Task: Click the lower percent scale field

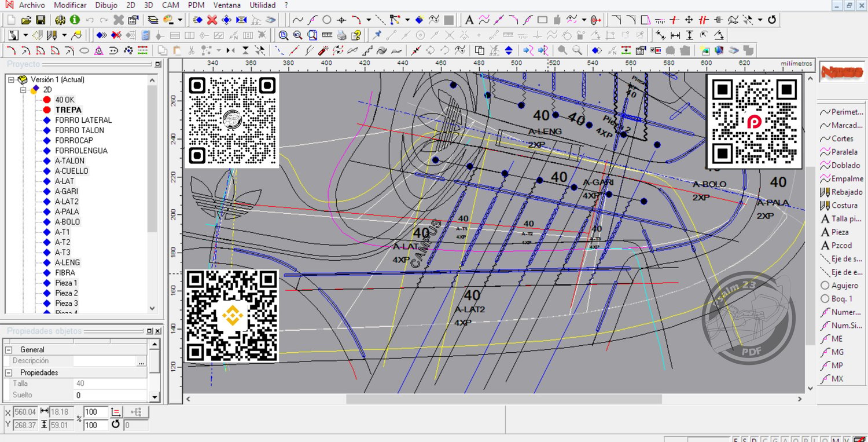Action: (95, 426)
